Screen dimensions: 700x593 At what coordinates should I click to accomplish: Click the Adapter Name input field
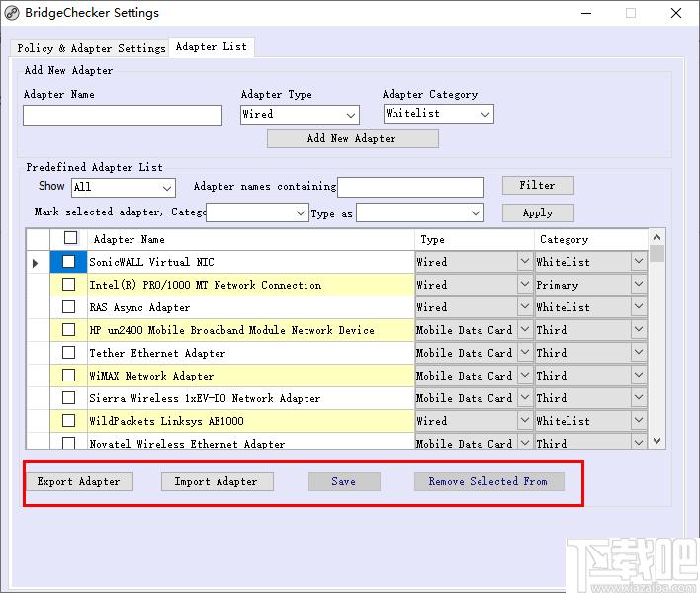tap(123, 115)
